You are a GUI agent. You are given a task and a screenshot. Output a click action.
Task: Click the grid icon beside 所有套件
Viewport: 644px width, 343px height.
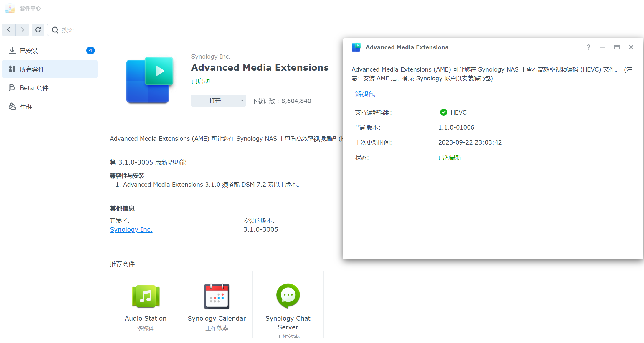(12, 69)
